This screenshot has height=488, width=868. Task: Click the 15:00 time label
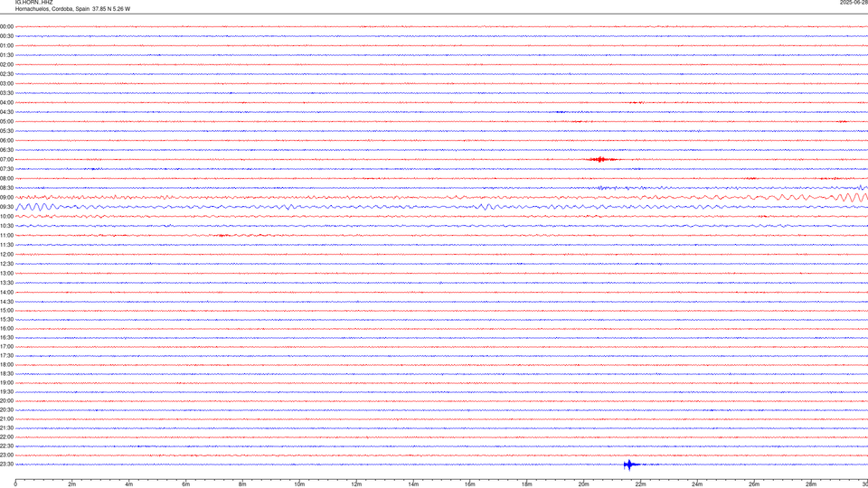tap(6, 310)
